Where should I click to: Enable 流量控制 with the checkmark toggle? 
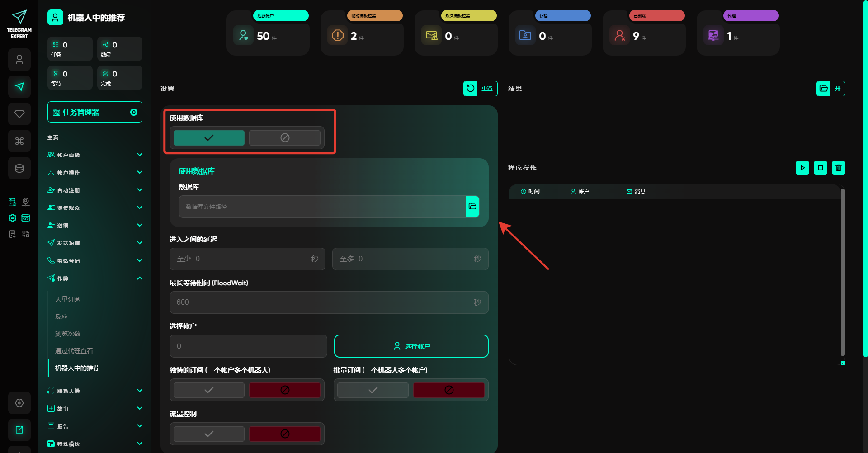pos(209,434)
